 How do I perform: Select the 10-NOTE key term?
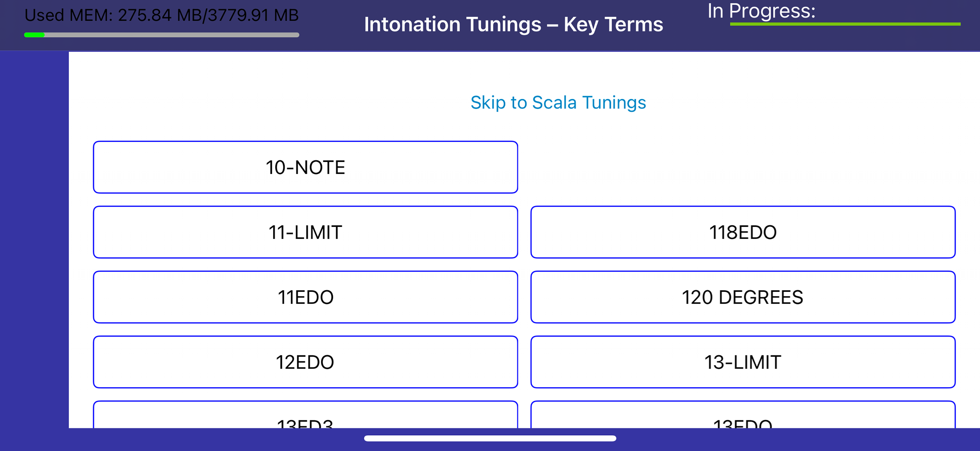pyautogui.click(x=305, y=167)
